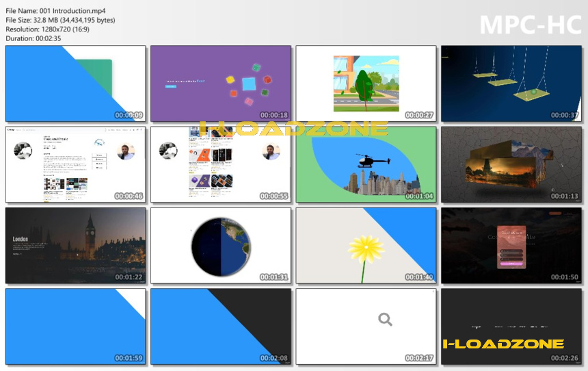Select the London night frame at 00:01:22
The image size is (588, 371).
[75, 246]
